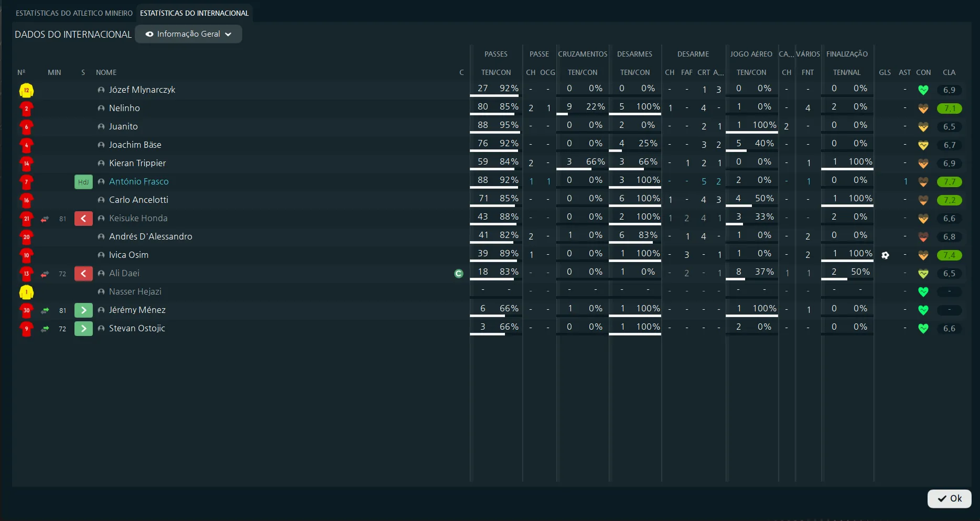Open Kieran Trippier's player name link
The height and width of the screenshot is (521, 980).
click(137, 163)
